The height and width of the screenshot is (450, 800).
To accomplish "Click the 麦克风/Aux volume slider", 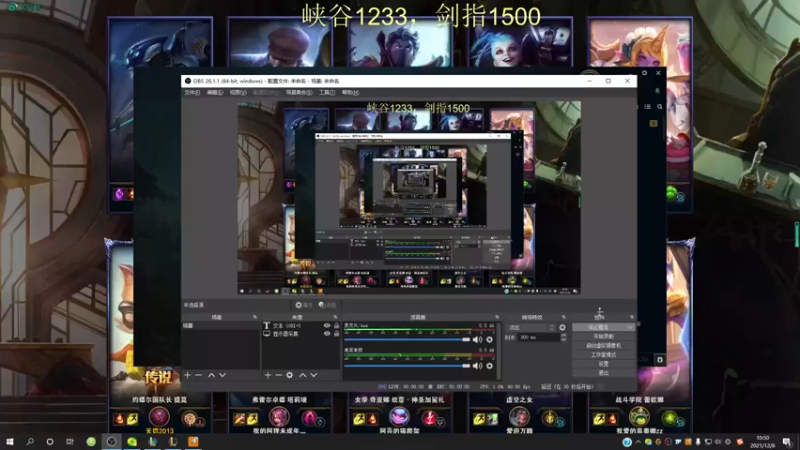I will (407, 339).
